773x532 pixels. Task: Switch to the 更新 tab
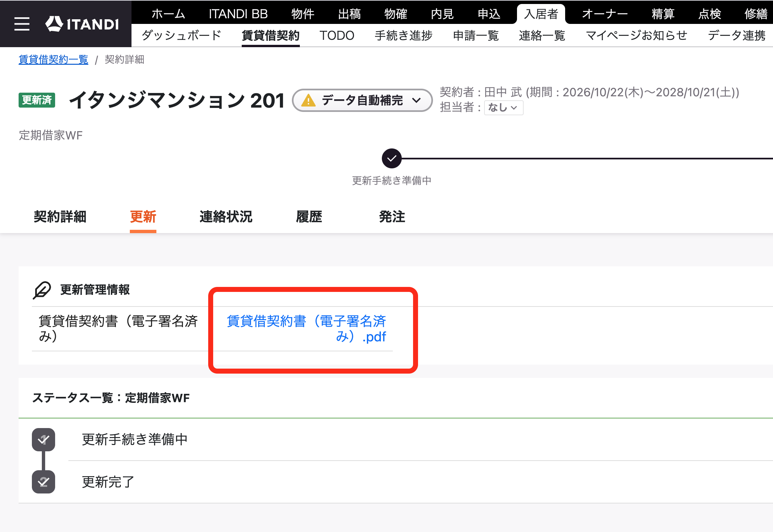[143, 217]
